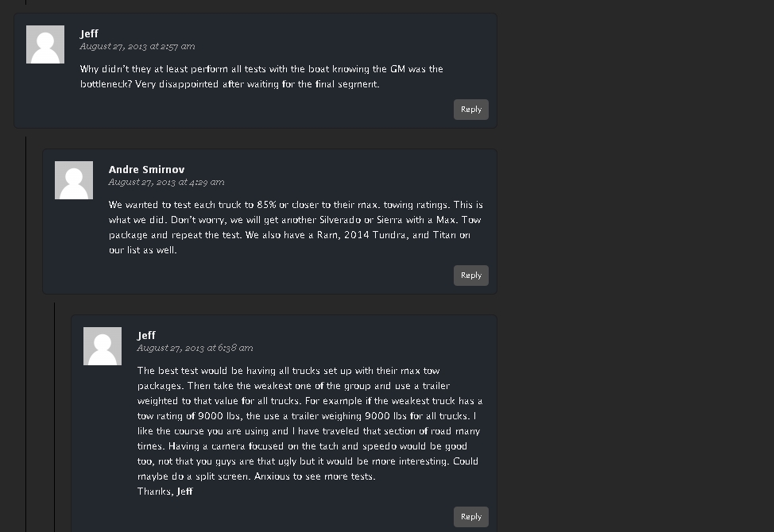Open the August 27, 2013 4:29 am permalink

coord(166,182)
